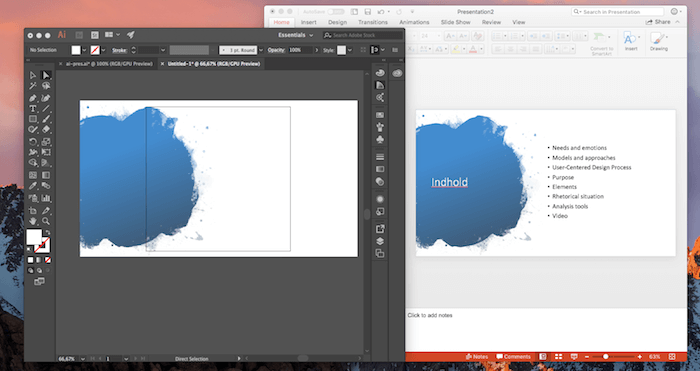Switch to the Transitions tab
This screenshot has height=371, width=700.
pos(373,22)
